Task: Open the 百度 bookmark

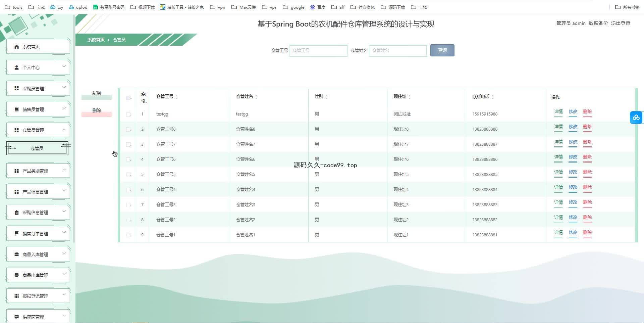Action: (x=318, y=7)
